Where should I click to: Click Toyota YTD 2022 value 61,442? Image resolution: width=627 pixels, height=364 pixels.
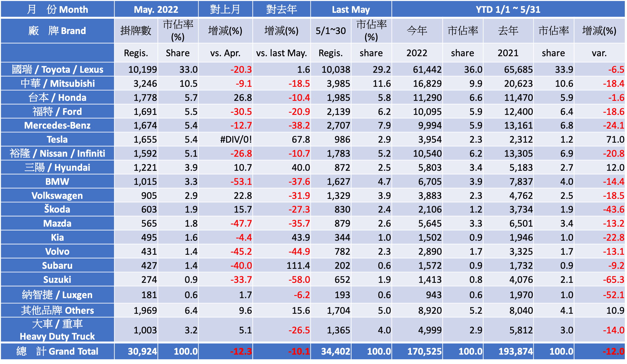(417, 69)
